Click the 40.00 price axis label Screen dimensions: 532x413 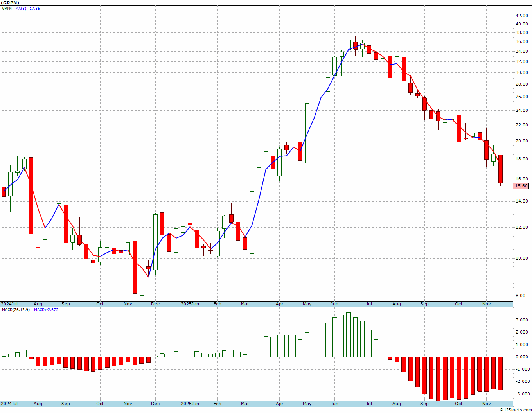click(x=521, y=24)
